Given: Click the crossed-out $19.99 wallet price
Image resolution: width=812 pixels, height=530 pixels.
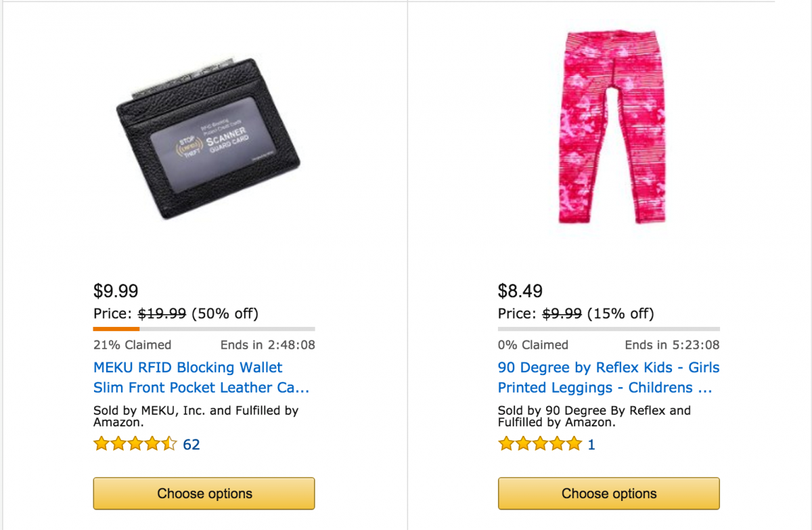Looking at the screenshot, I should 162,313.
